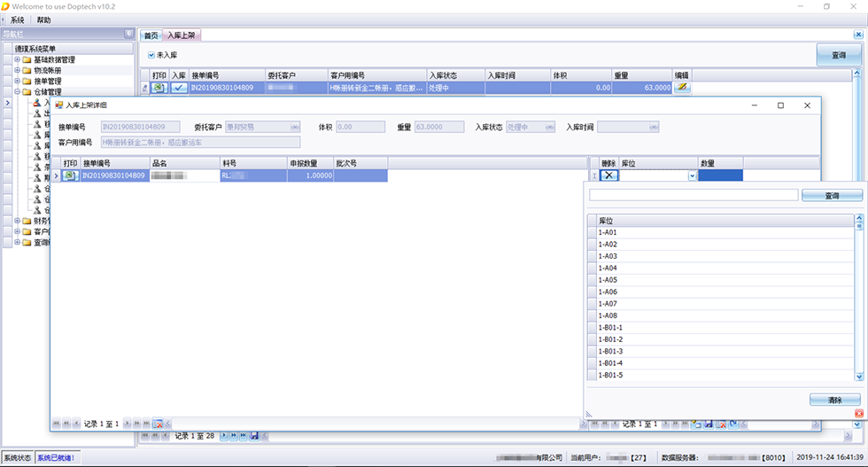Image resolution: width=868 pixels, height=467 pixels.
Task: Click the 清除 button in the 库位 popup
Action: pyautogui.click(x=834, y=401)
